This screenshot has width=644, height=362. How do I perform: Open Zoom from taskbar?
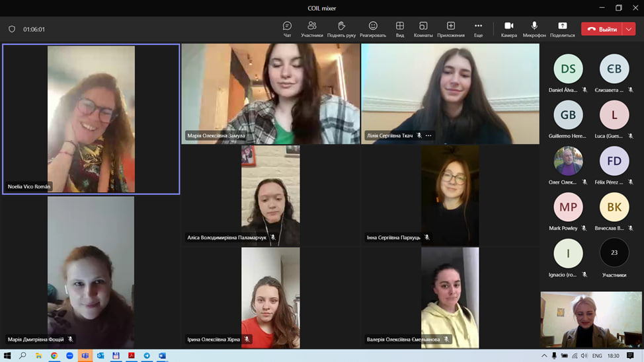[x=70, y=355]
